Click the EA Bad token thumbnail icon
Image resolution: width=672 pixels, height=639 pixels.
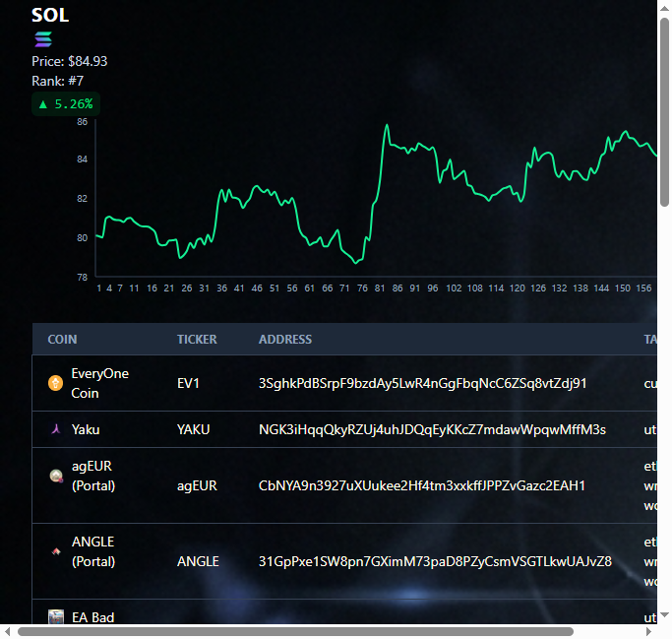[x=56, y=616]
